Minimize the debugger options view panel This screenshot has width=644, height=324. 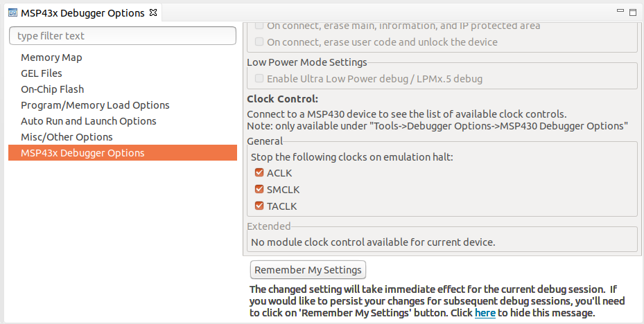click(620, 12)
